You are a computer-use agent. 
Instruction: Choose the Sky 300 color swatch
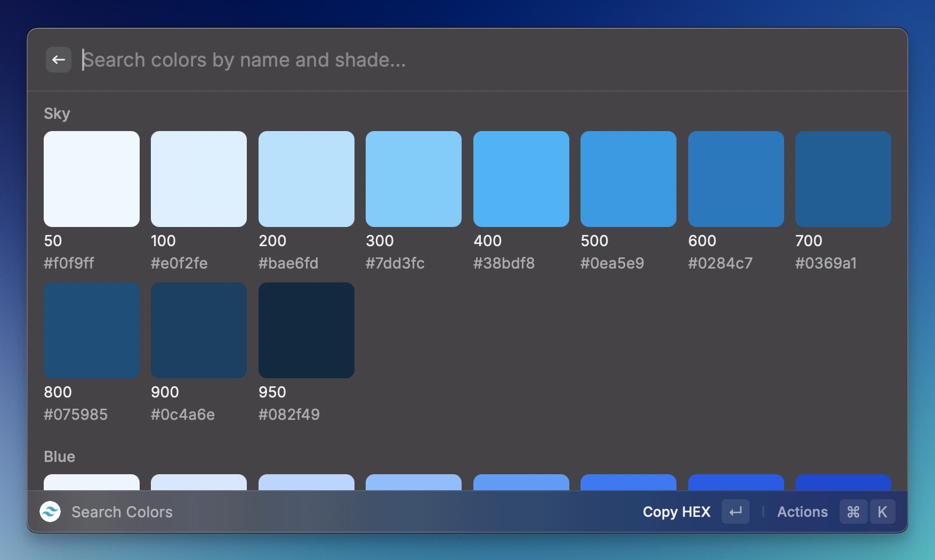tap(414, 179)
